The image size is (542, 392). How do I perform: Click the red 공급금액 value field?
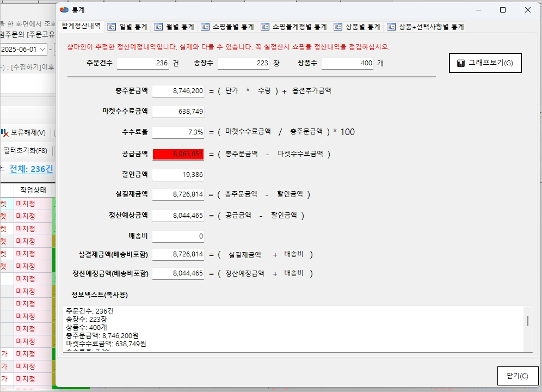[x=178, y=154]
